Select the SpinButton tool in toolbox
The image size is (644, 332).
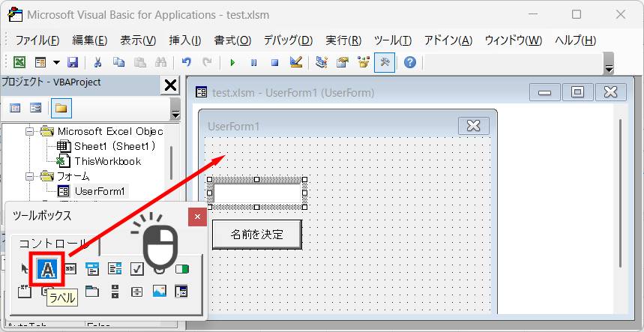tap(136, 292)
